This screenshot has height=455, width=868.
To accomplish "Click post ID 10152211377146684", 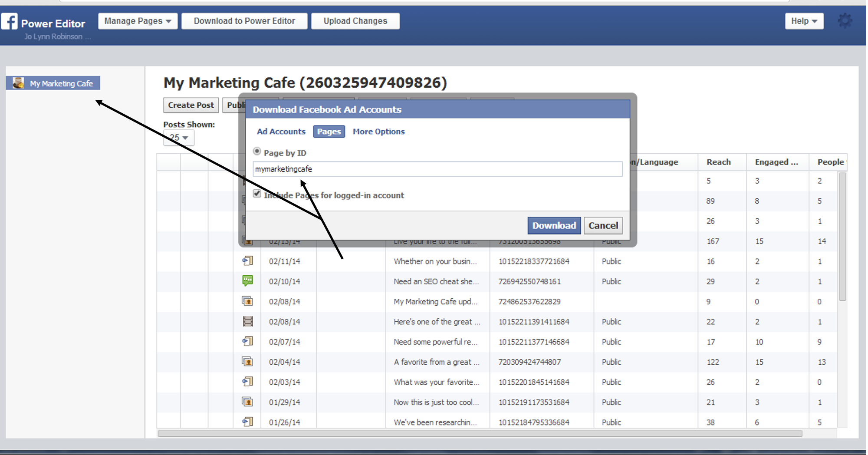I will tap(534, 342).
